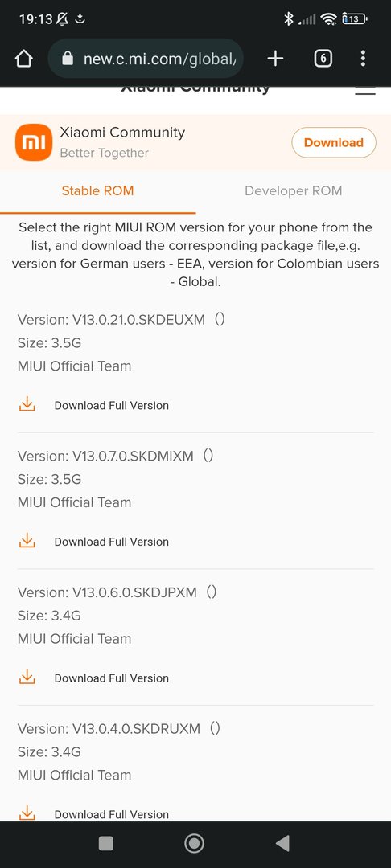Click download icon for V13.0.6.0.SKDJPXM
391x868 pixels.
click(x=27, y=677)
